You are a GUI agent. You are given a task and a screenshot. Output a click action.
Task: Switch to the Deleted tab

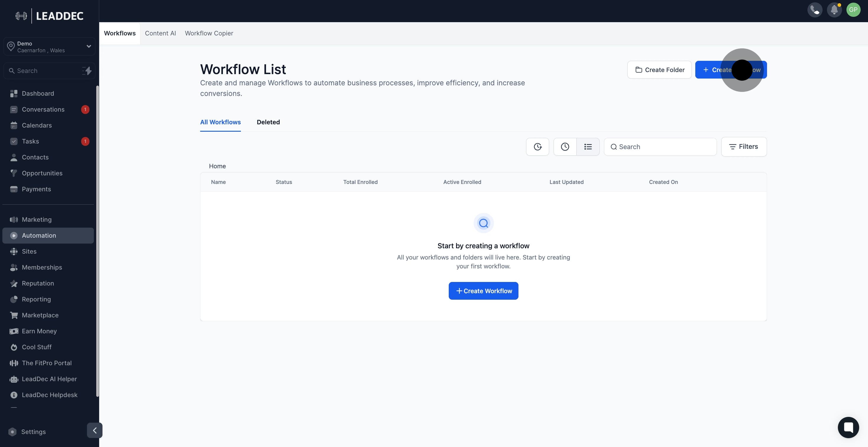(x=268, y=122)
